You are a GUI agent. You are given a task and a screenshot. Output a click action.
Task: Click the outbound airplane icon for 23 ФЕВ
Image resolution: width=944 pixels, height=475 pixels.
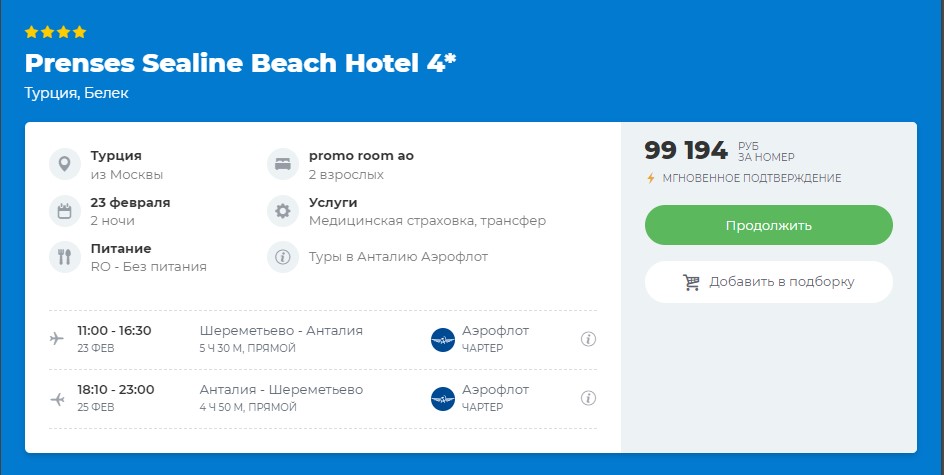click(x=57, y=339)
